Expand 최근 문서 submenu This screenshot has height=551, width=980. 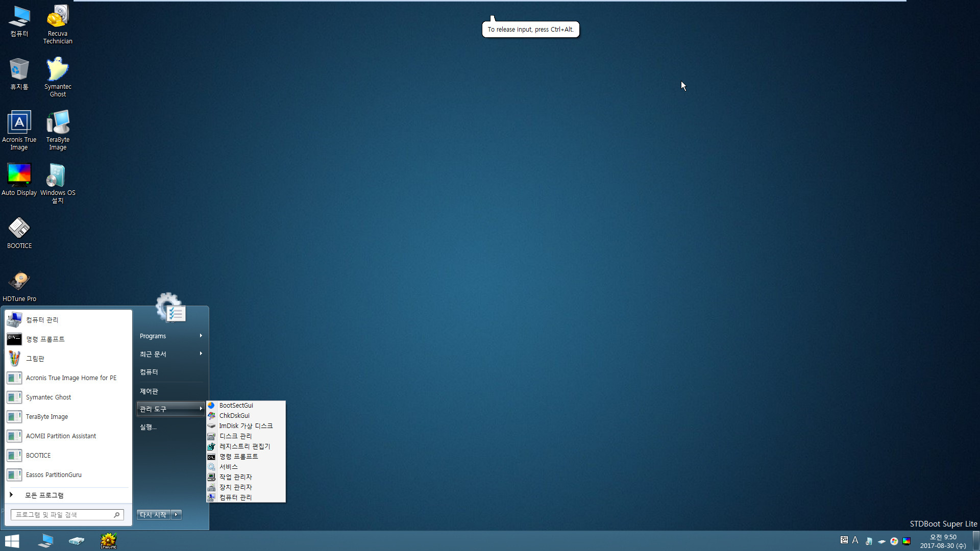pyautogui.click(x=170, y=354)
